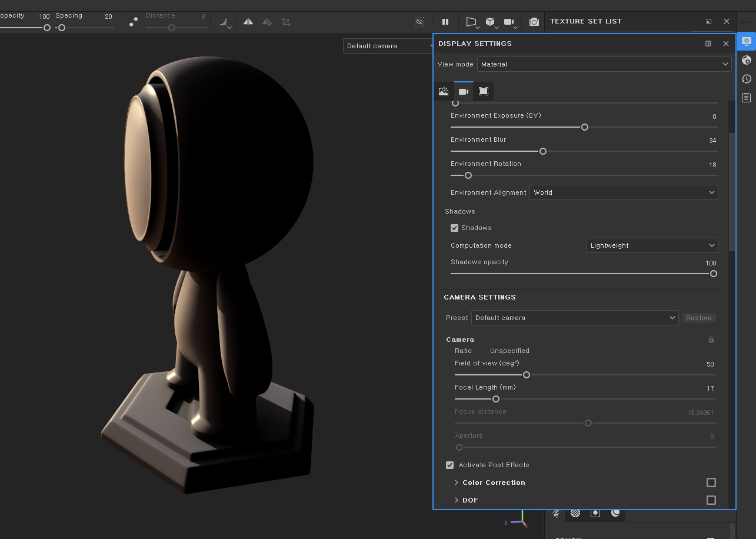Open the history clock icon in sidebar

pos(747,79)
